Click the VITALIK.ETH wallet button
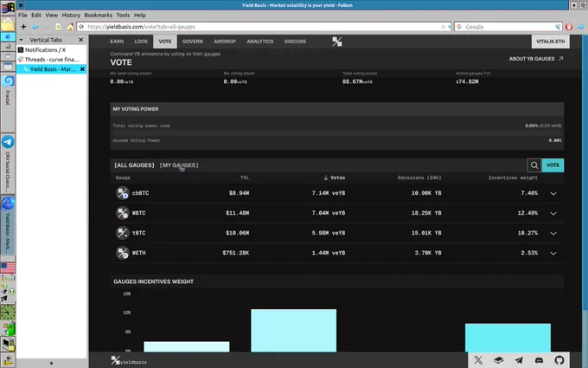This screenshot has width=588, height=368. tap(550, 42)
